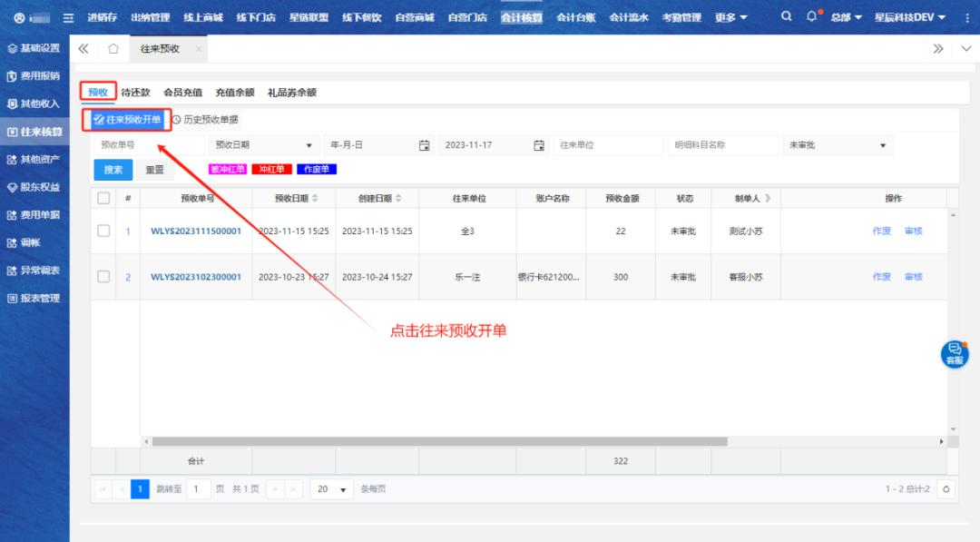
Task: Check the box for row WLYS2023102300001
Action: click(x=103, y=277)
